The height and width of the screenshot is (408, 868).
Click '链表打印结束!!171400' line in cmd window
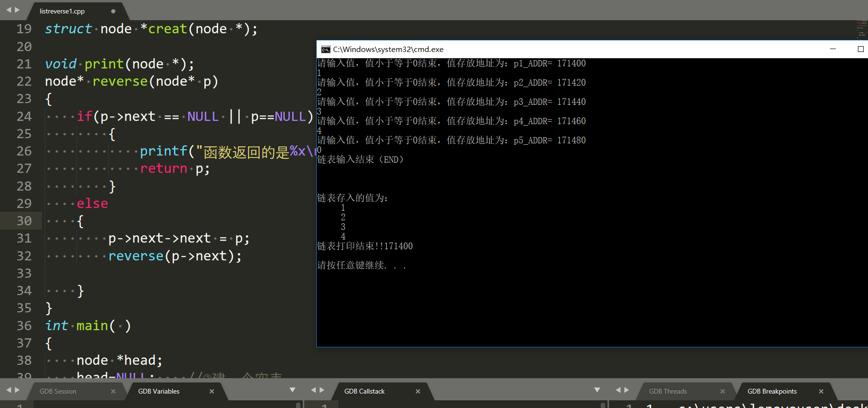[x=365, y=246]
